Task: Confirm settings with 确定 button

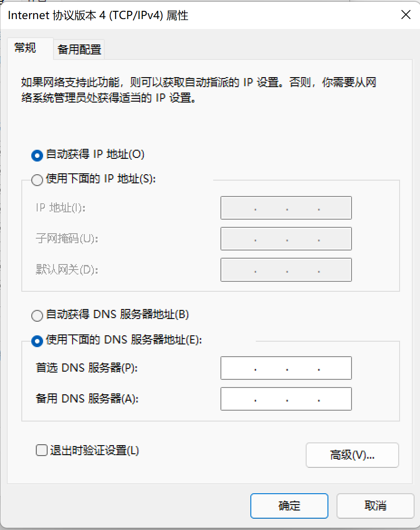Action: (x=289, y=505)
